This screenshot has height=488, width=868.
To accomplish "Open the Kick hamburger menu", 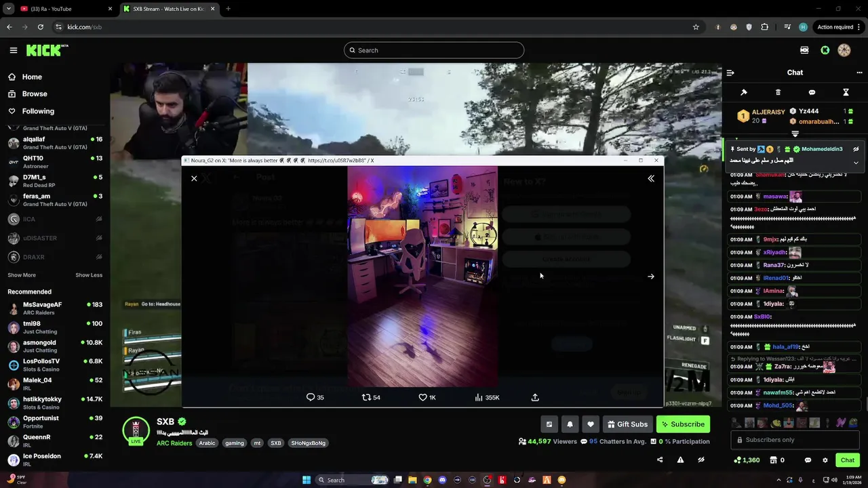I will point(13,50).
